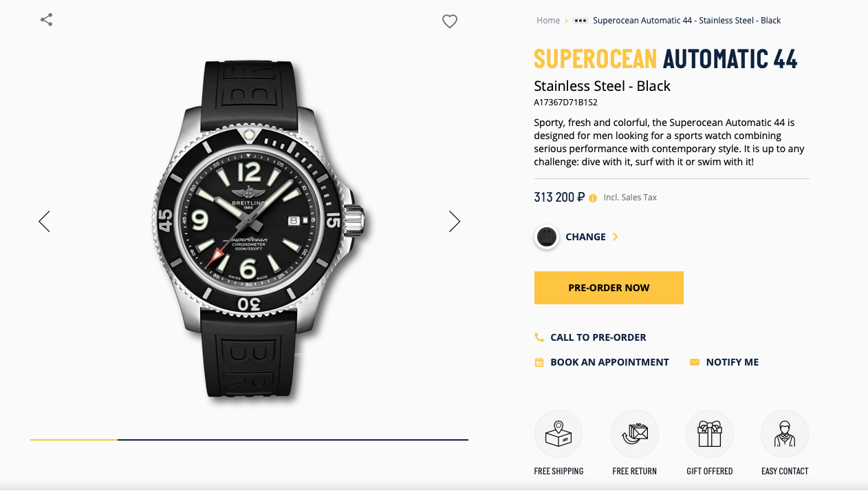Click the image gallery progress bar
868x495 pixels.
249,439
